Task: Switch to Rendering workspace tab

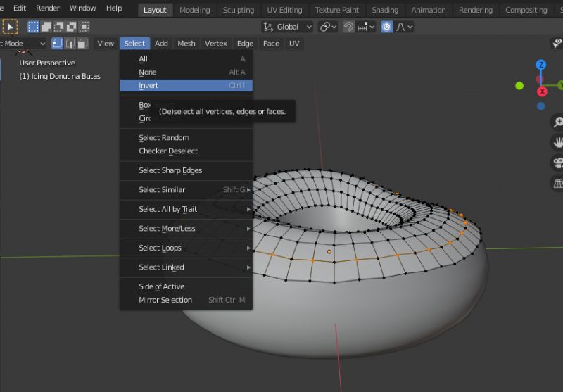Action: pyautogui.click(x=476, y=10)
